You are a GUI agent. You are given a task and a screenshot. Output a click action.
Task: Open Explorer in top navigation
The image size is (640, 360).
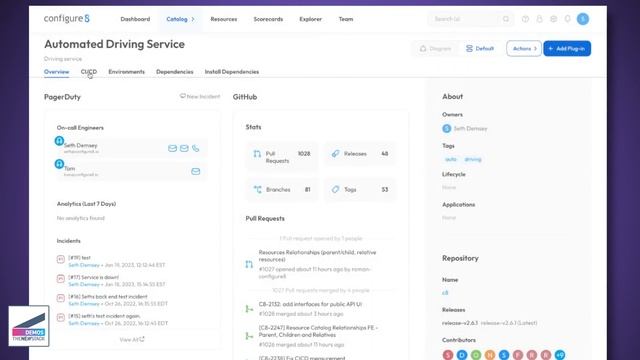311,19
